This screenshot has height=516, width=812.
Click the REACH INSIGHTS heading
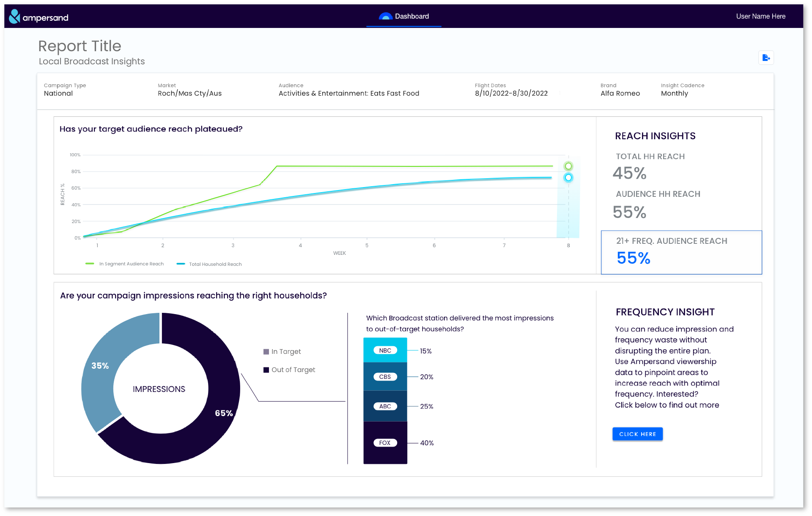coord(655,136)
